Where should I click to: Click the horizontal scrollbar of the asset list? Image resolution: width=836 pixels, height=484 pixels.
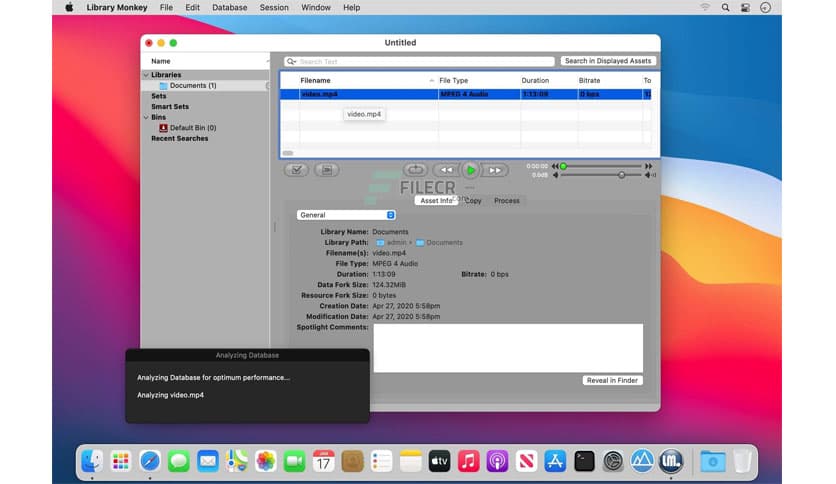click(288, 153)
